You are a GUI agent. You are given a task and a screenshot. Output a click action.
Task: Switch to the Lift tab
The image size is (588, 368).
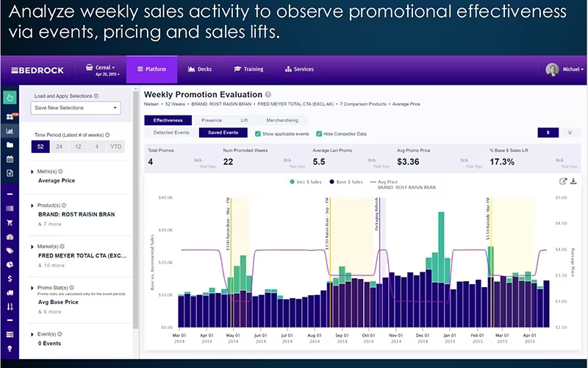pyautogui.click(x=244, y=120)
